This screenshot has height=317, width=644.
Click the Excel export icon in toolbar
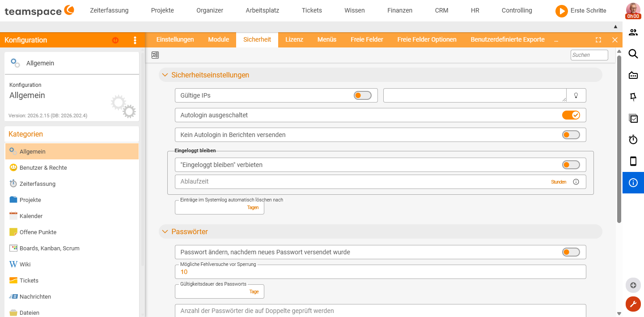click(x=155, y=55)
